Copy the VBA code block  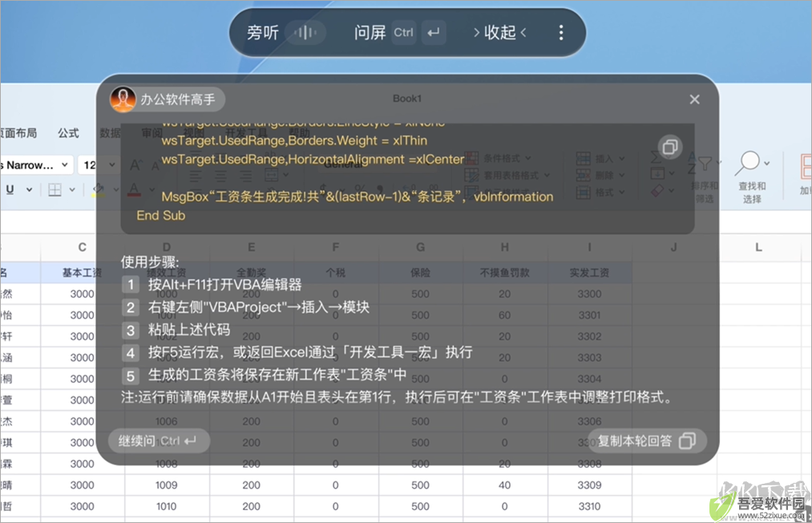[670, 148]
